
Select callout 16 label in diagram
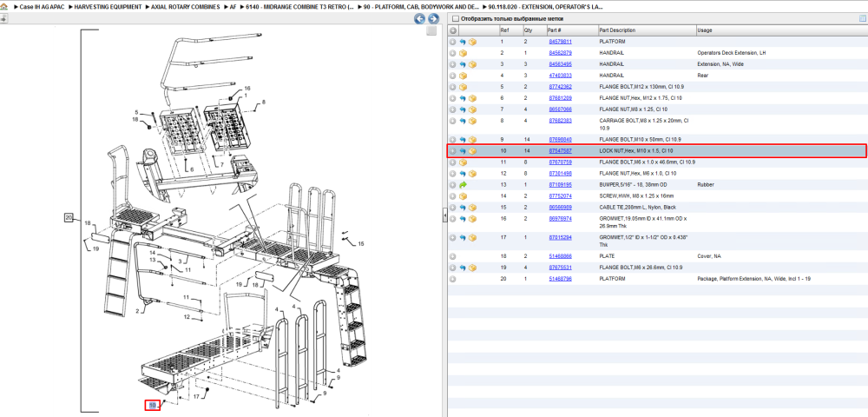point(247,88)
